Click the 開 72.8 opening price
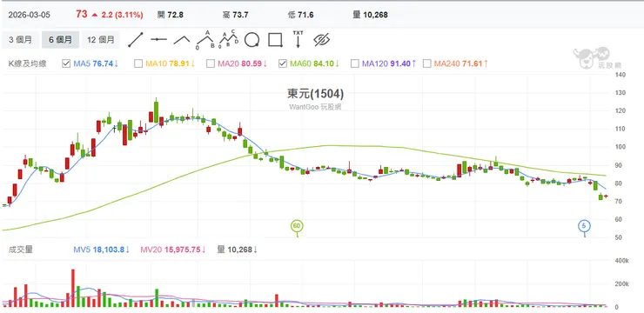Screen dimensions: 644x313 coord(171,15)
